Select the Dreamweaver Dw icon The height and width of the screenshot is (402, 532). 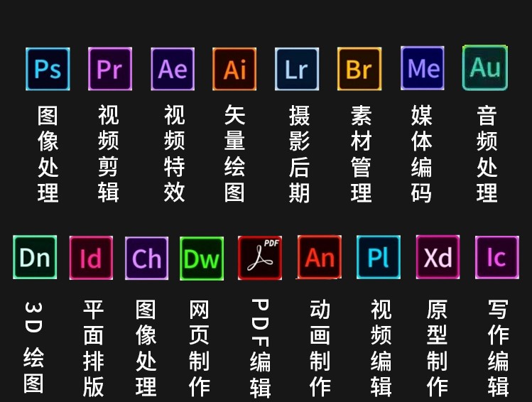pyautogui.click(x=202, y=259)
